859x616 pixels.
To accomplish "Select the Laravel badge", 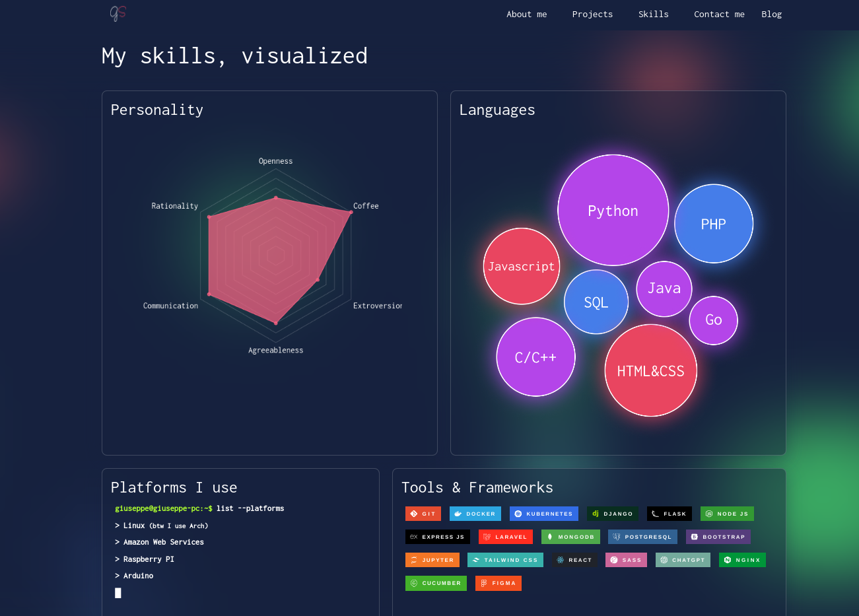I will pyautogui.click(x=505, y=537).
